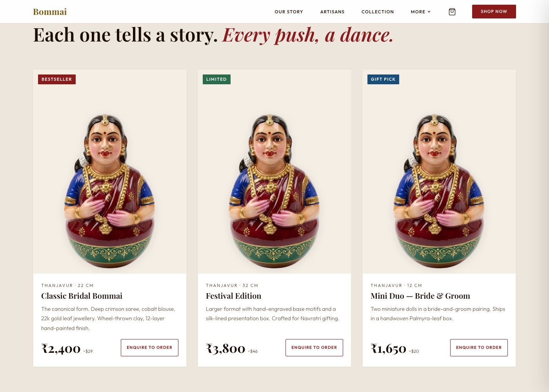This screenshot has width=549, height=392.
Task: Click the ₹2,400 price
Action: click(61, 348)
